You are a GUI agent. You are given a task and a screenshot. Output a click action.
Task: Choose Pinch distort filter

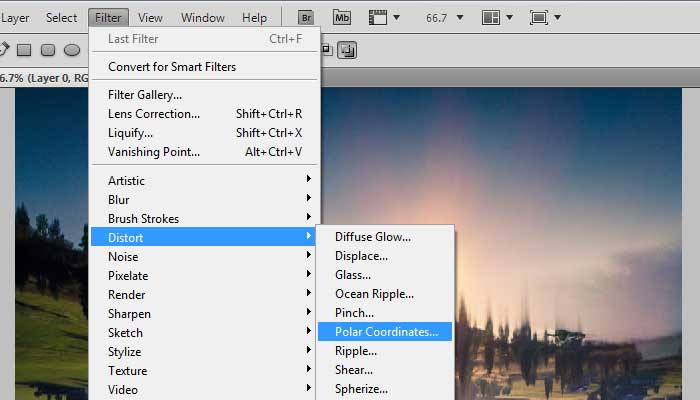coord(385,313)
